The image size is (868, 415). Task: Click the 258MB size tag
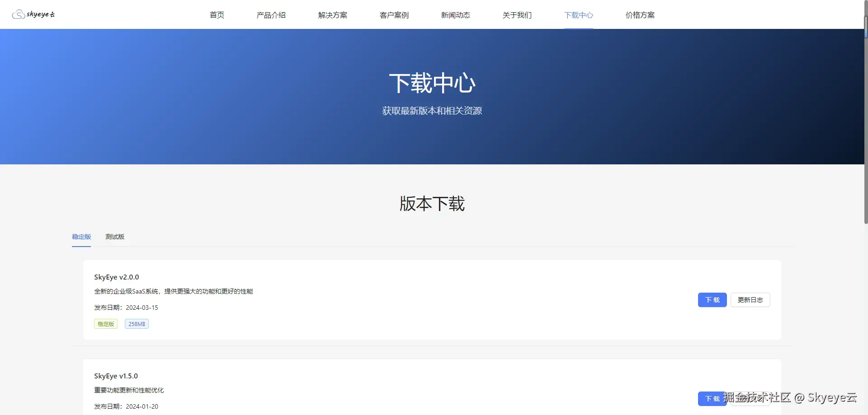pos(137,324)
